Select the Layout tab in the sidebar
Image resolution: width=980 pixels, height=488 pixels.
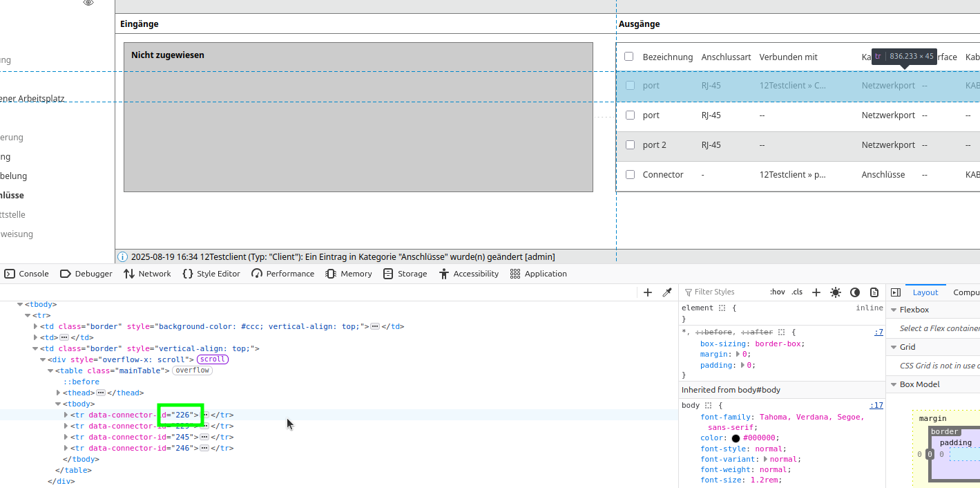(925, 292)
